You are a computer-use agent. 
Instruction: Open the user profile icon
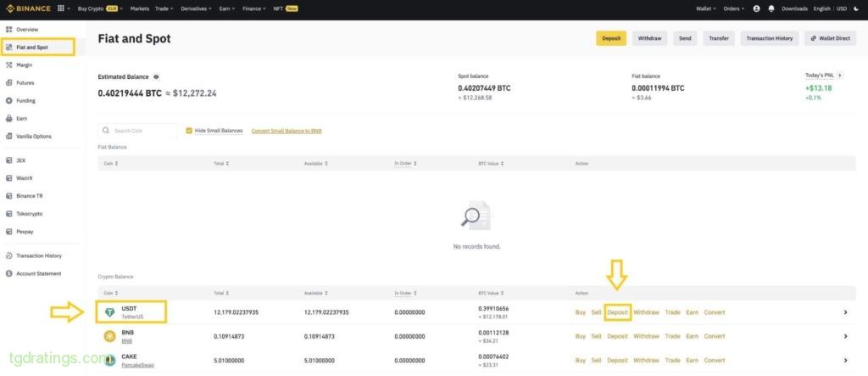pyautogui.click(x=757, y=8)
